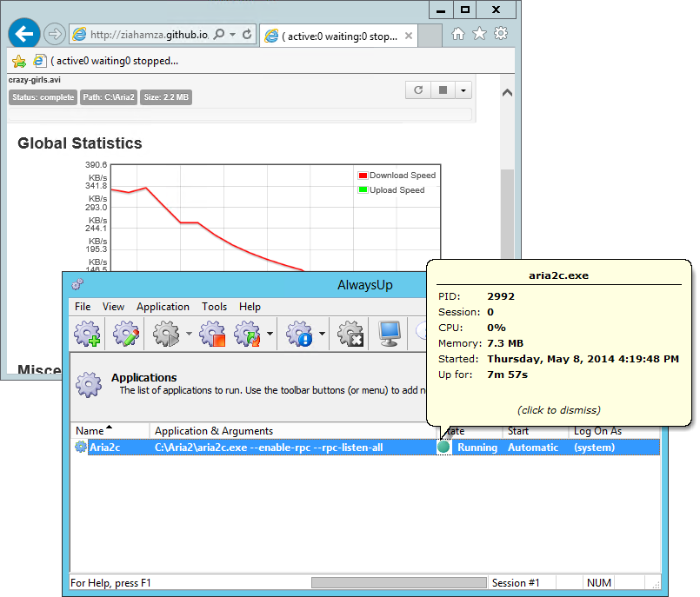
Task: Click the crazy-girls.avi download name
Action: pyautogui.click(x=35, y=80)
